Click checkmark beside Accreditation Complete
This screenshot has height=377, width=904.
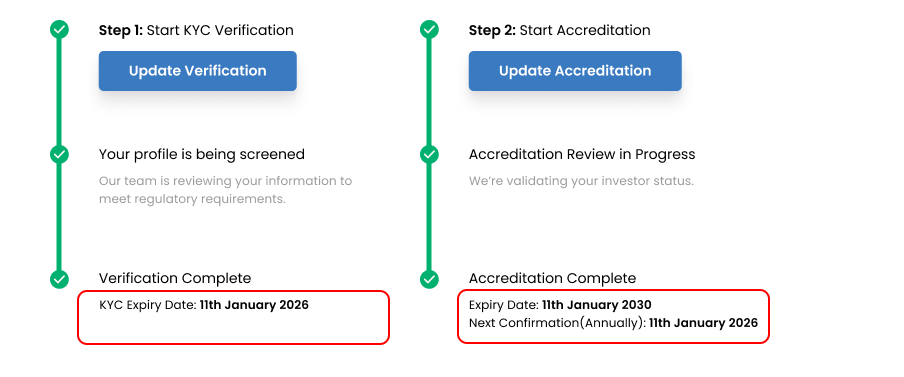pos(429,279)
